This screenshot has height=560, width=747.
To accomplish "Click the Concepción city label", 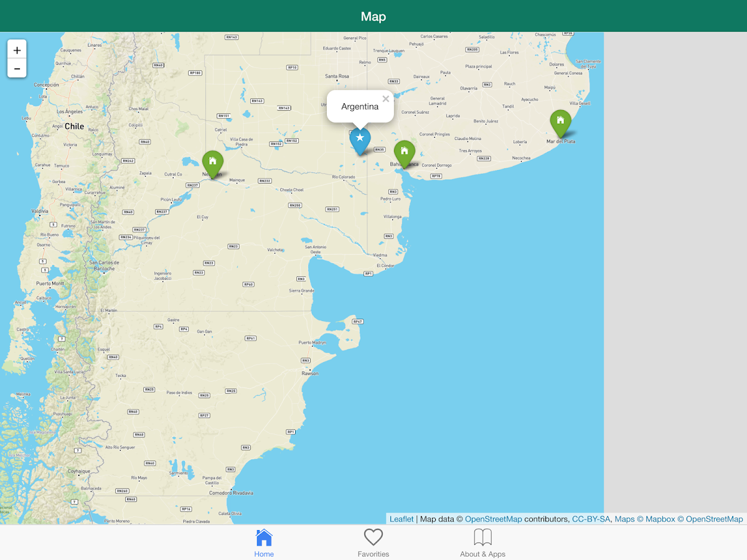I will pyautogui.click(x=46, y=85).
